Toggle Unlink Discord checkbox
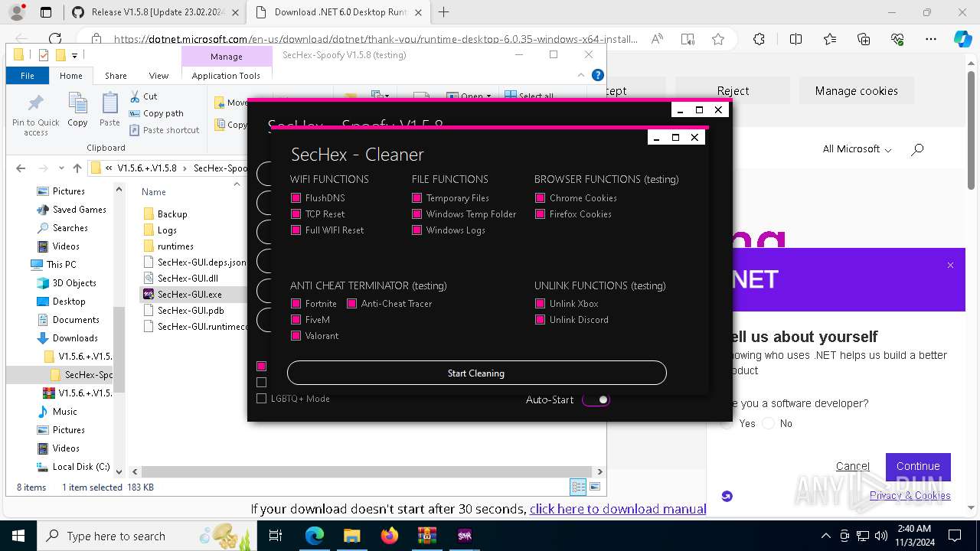Viewport: 980px width, 551px height. coord(541,320)
